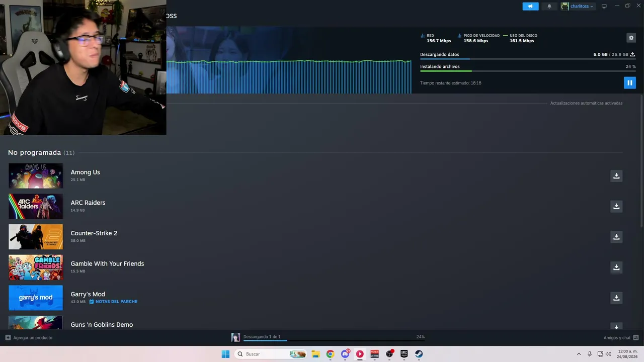Viewport: 644px width, 362px height.
Task: Download ARC Raiders update
Action: pyautogui.click(x=616, y=206)
